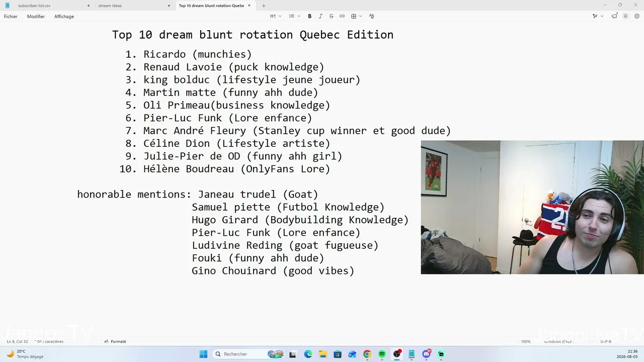644x362 pixels.
Task: Launch Microsoft Edge from taskbar
Action: 308,354
